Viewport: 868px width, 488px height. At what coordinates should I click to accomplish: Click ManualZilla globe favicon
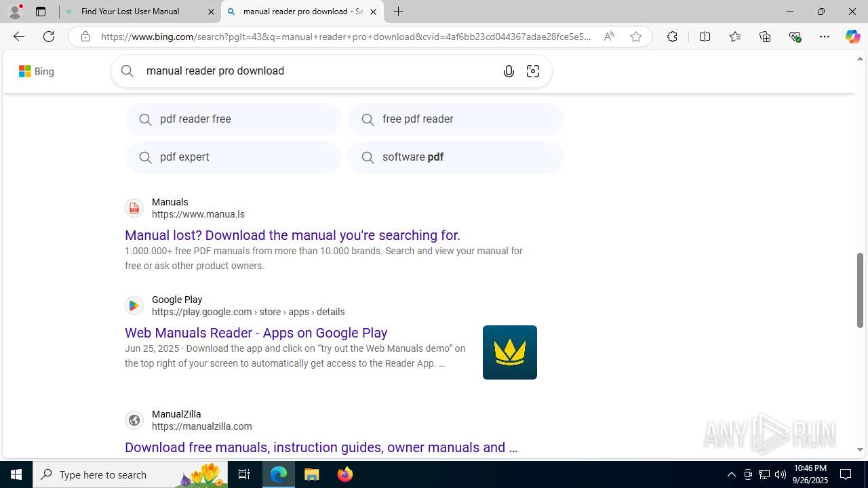pyautogui.click(x=134, y=420)
